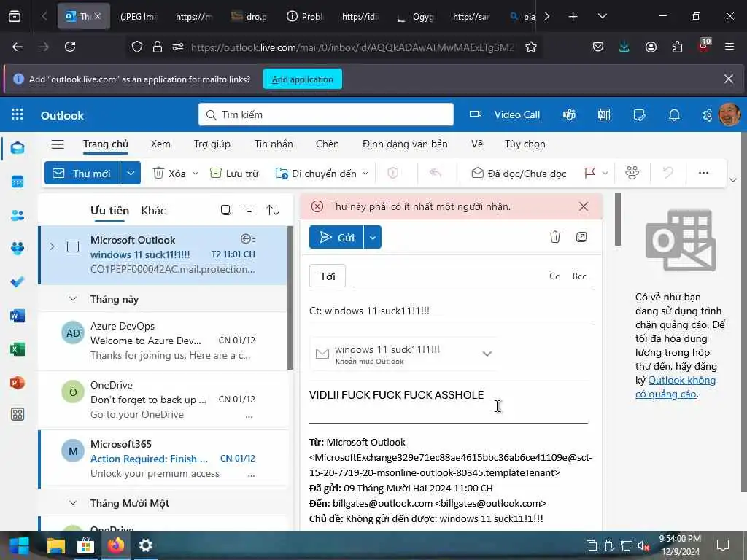Open the Azure DevOps welcome email

[163, 341]
